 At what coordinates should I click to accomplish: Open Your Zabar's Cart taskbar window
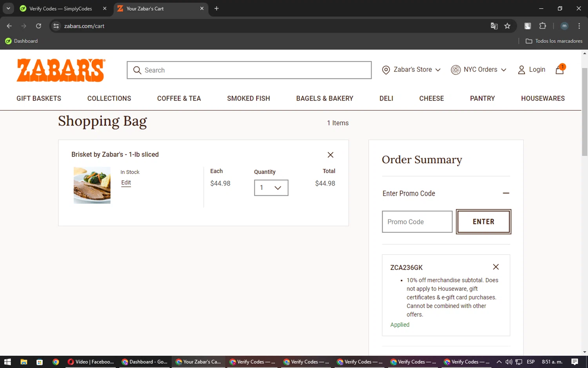[198, 362]
